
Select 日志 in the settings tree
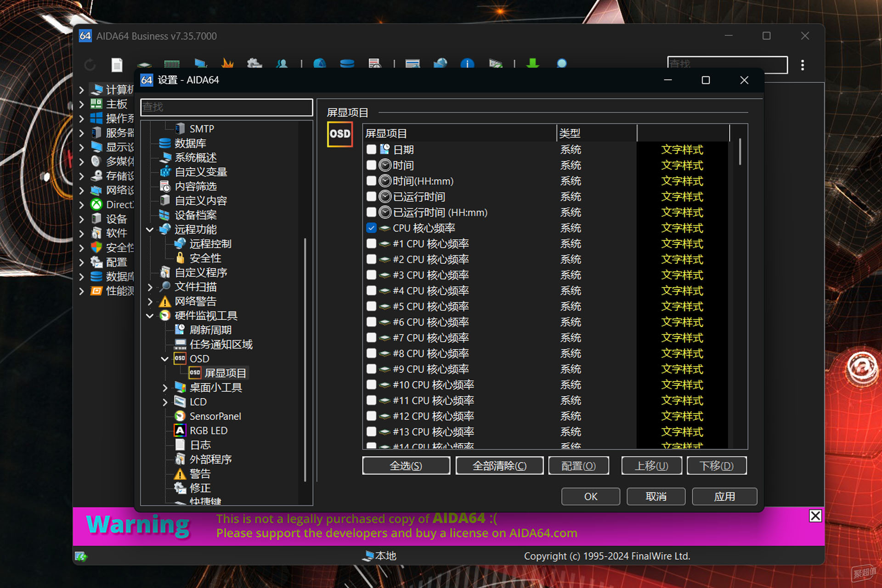[x=200, y=445]
